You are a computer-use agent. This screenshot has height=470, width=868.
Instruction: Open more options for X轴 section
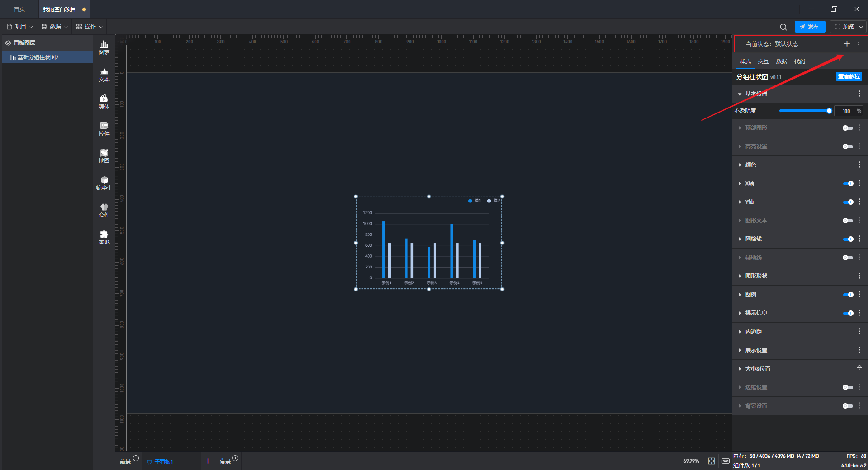click(x=859, y=183)
